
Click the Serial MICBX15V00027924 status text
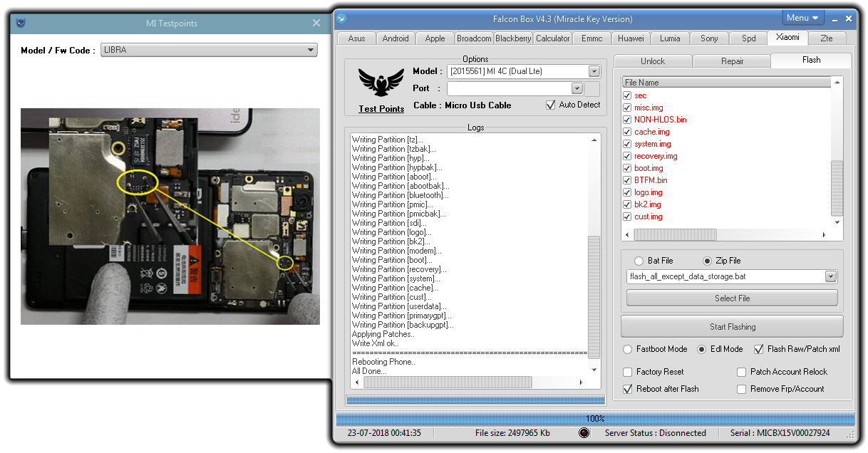pyautogui.click(x=780, y=433)
